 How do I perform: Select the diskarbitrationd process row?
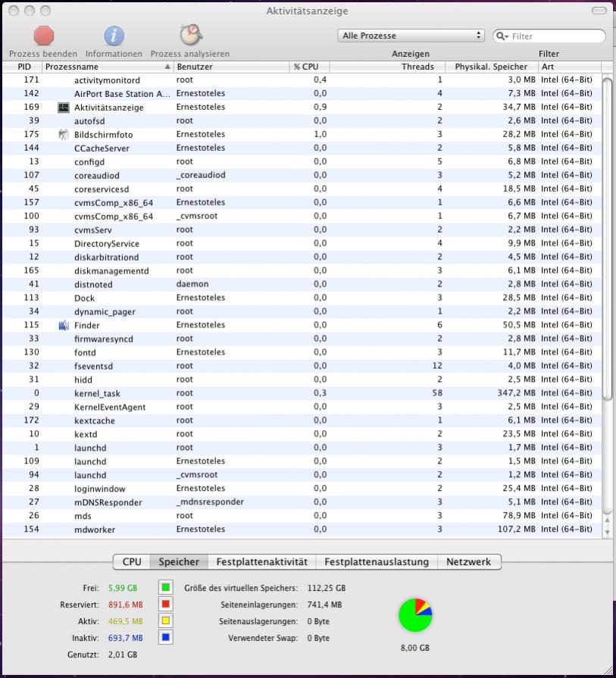tap(302, 257)
